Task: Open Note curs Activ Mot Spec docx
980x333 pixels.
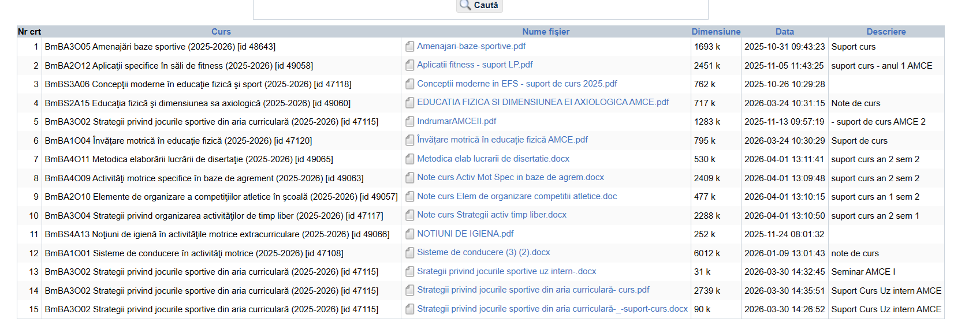Action: (511, 177)
